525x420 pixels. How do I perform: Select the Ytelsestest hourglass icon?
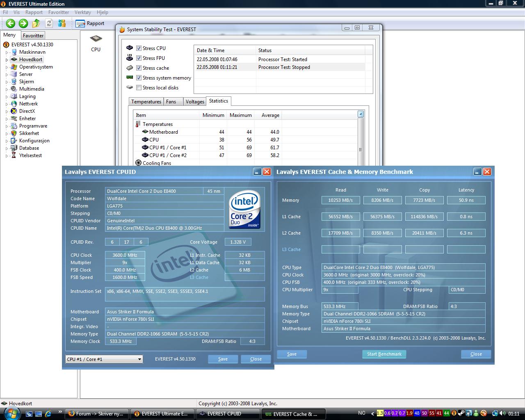pyautogui.click(x=14, y=155)
